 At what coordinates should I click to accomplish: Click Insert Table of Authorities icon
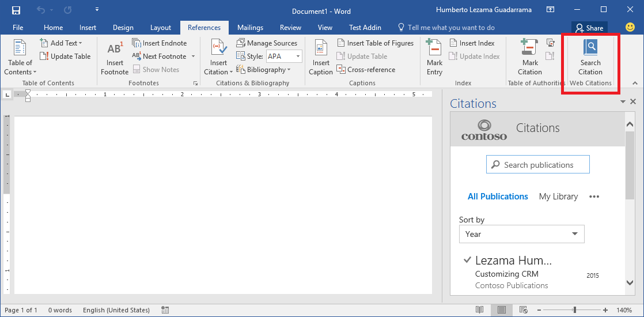pyautogui.click(x=550, y=43)
